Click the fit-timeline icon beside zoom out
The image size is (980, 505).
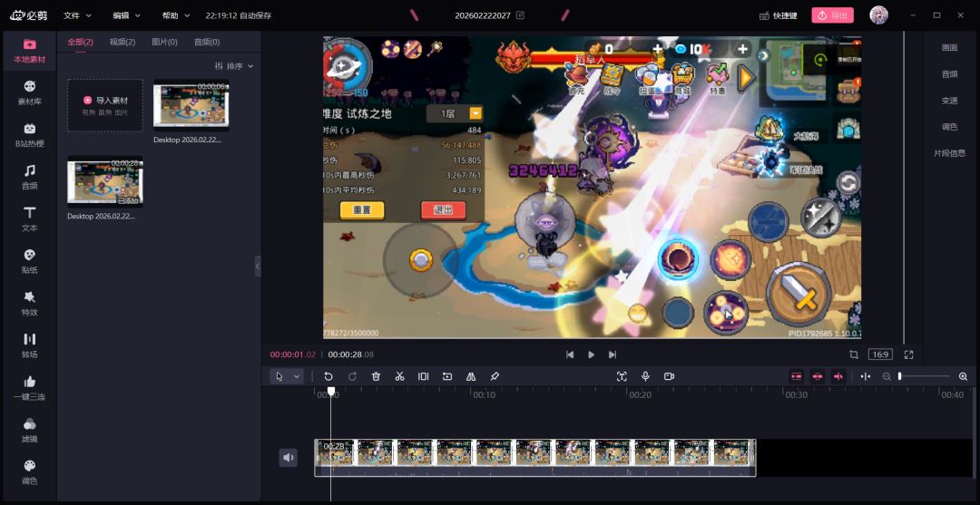point(866,376)
